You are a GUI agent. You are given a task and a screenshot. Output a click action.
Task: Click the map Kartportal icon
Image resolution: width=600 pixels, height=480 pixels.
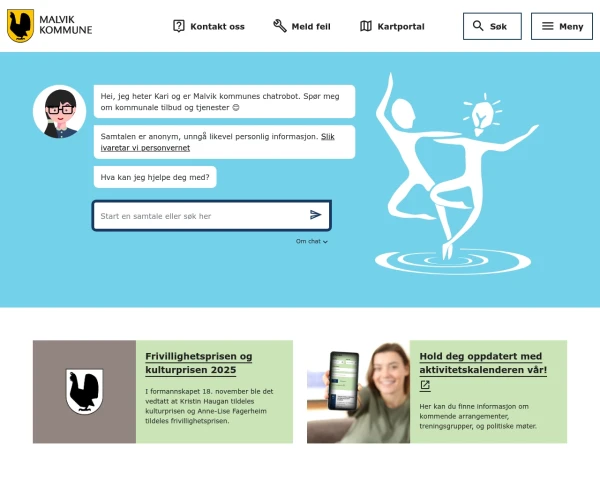[x=366, y=26]
